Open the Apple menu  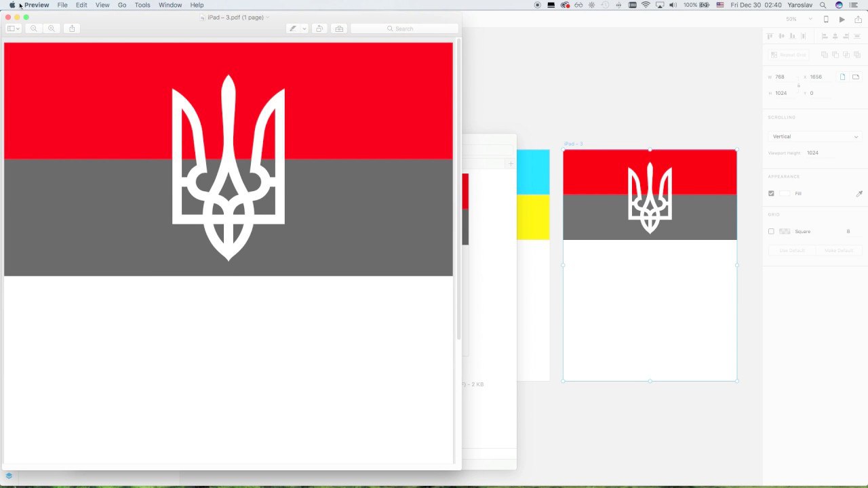(12, 5)
